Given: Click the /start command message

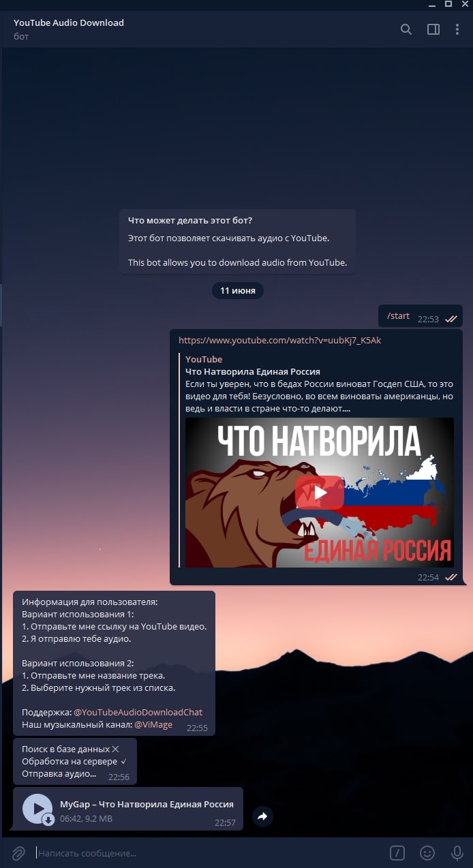Looking at the screenshot, I should click(399, 316).
